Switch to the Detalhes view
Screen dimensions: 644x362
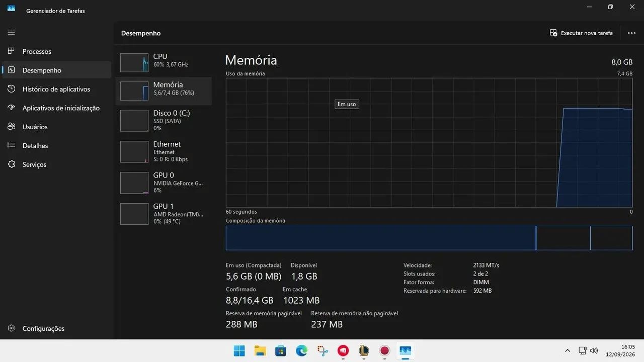(56, 146)
